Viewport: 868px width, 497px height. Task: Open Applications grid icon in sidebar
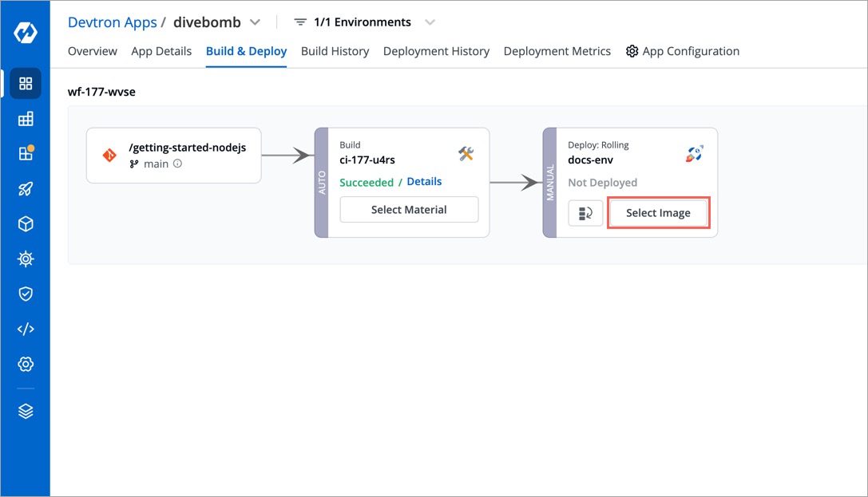pos(26,84)
